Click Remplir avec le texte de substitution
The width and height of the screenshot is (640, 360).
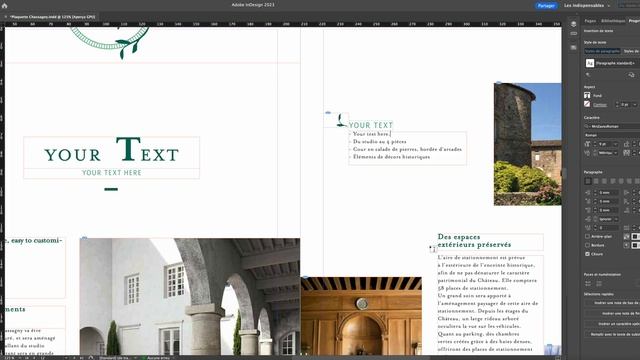612,334
